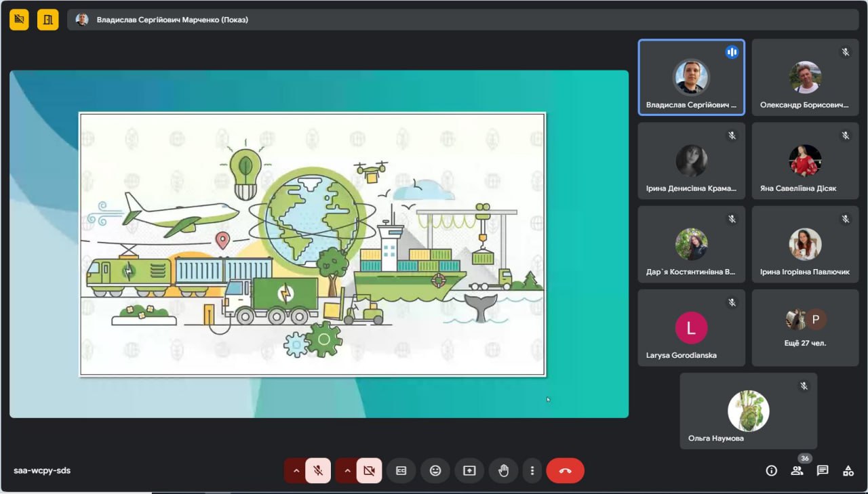Expand video settings arrow beside camera
The height and width of the screenshot is (494, 868).
tap(347, 470)
